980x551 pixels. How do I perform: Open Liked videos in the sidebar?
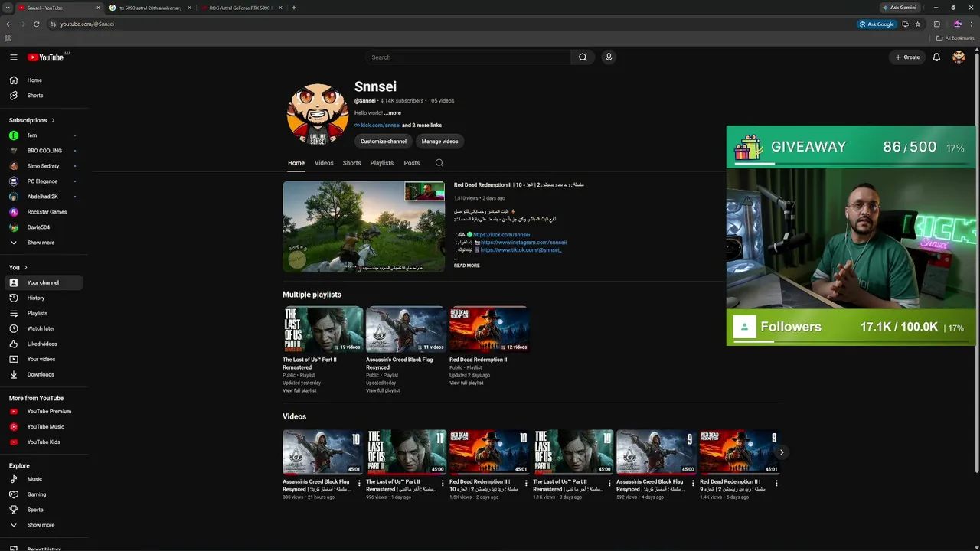[44, 344]
